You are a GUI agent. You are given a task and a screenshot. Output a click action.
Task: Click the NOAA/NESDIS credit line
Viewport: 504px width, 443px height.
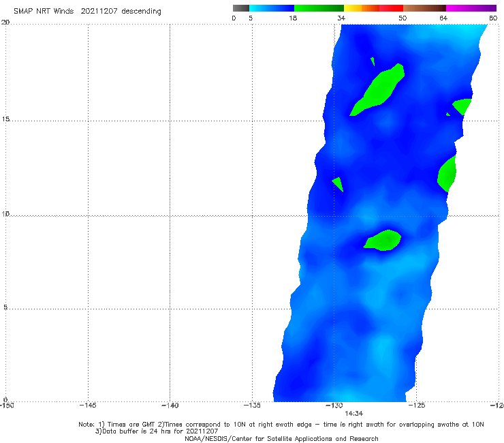281,438
